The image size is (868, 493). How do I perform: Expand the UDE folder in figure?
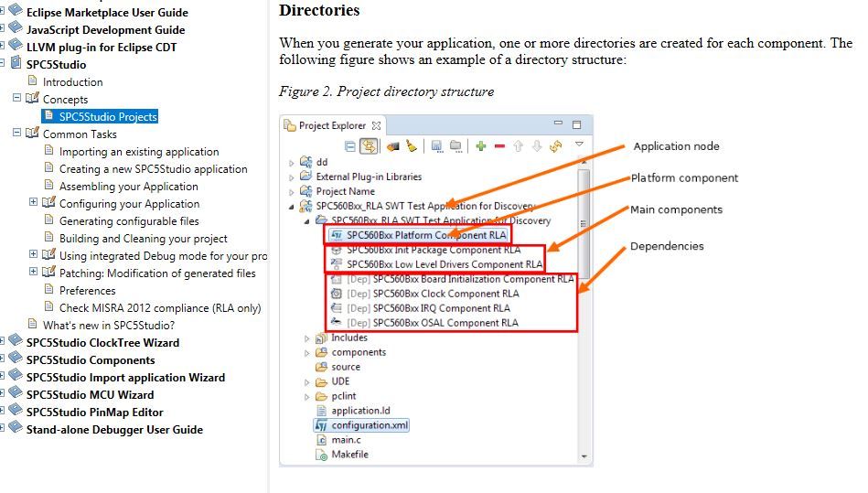click(306, 382)
